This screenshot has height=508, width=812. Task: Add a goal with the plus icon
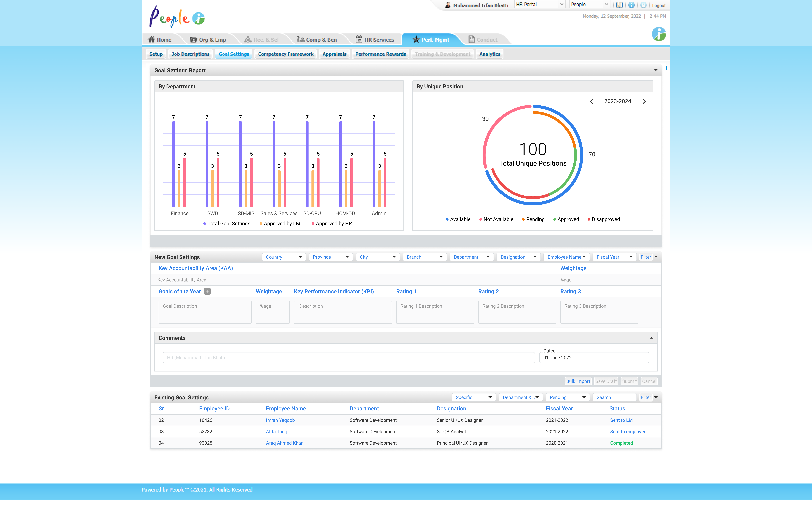tap(207, 291)
